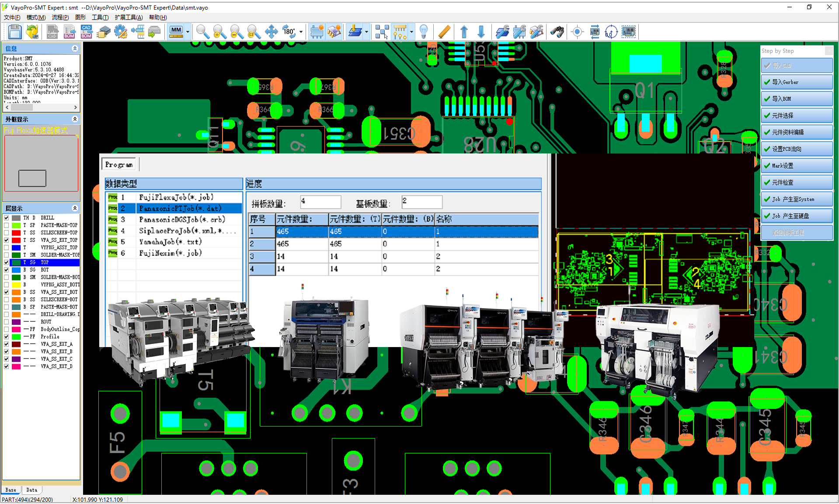Click the grey CAD import icon

coord(52,32)
